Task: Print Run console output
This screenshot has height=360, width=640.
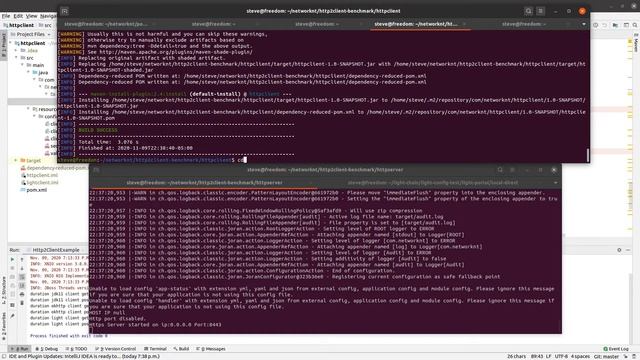Action: [x=22, y=294]
